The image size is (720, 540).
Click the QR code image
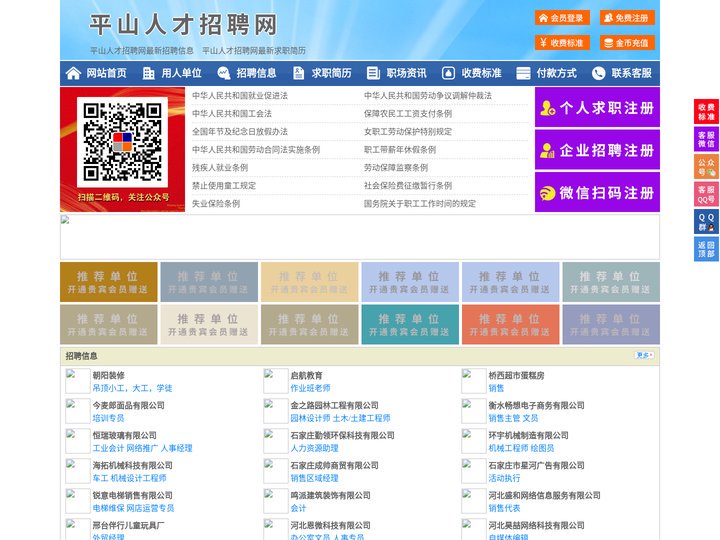[x=123, y=142]
